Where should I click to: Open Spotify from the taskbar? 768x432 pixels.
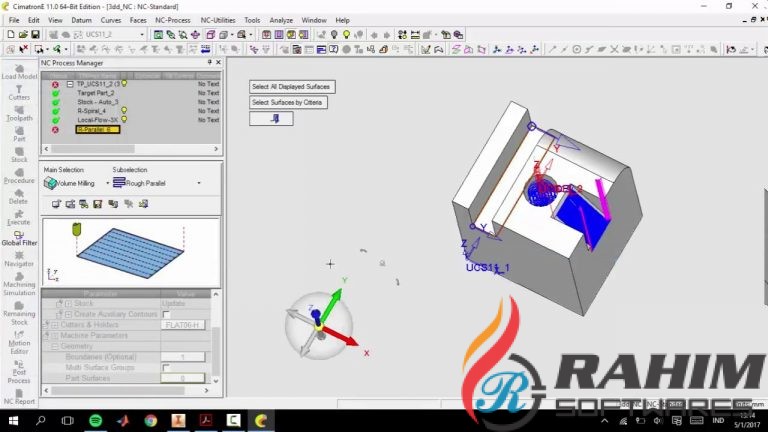pyautogui.click(x=96, y=421)
